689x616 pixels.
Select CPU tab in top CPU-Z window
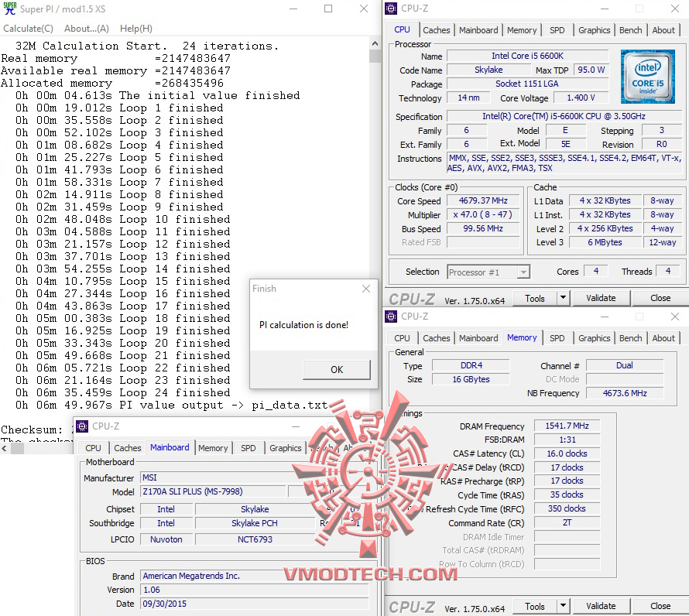[x=402, y=29]
